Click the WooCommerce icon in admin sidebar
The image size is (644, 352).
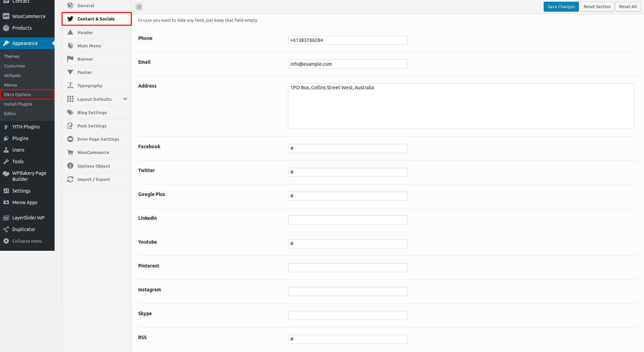coord(6,16)
